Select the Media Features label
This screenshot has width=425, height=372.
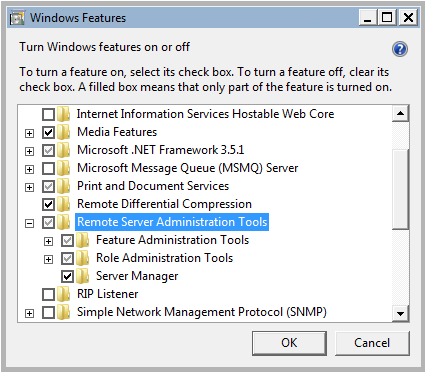point(117,132)
